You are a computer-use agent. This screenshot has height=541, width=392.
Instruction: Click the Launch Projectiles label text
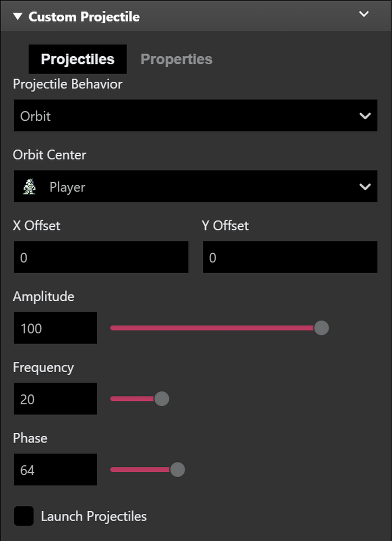93,516
